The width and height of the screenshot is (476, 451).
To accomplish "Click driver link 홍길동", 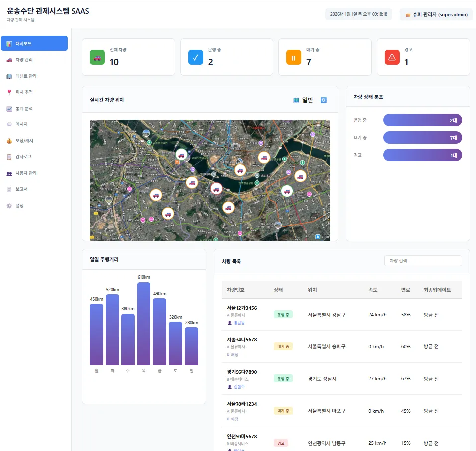I will coord(239,323).
